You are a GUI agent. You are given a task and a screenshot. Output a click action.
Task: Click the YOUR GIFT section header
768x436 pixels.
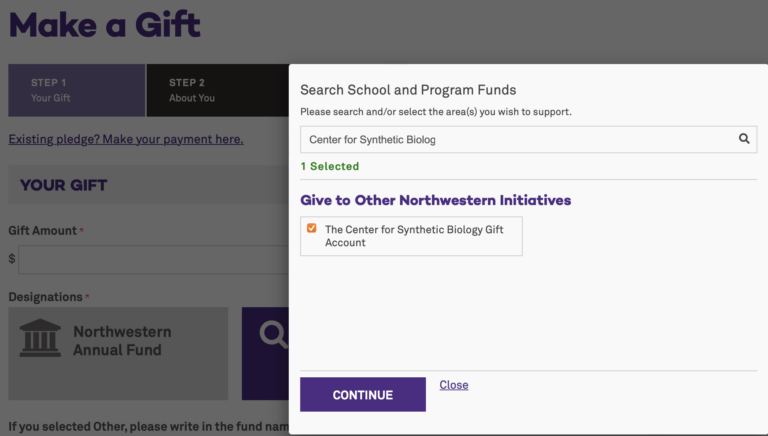click(63, 185)
